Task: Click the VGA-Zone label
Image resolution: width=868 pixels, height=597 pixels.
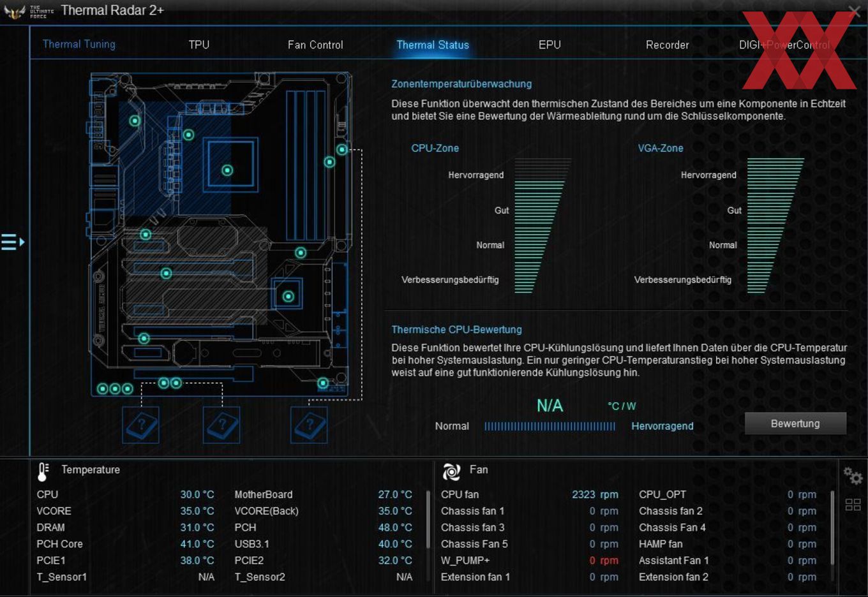Action: [661, 148]
